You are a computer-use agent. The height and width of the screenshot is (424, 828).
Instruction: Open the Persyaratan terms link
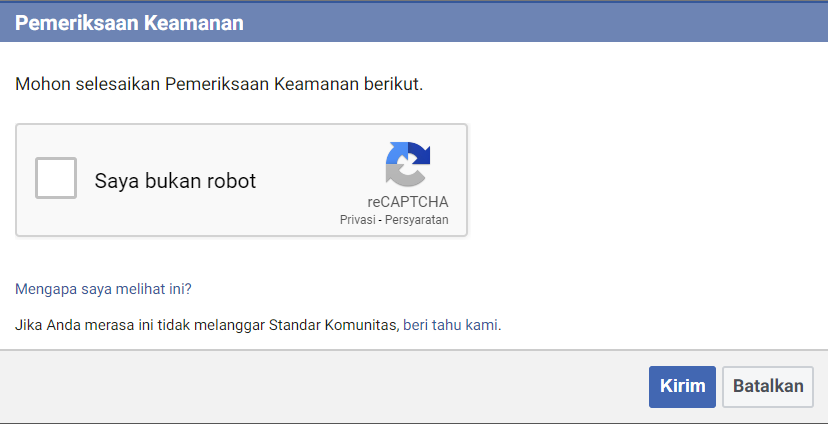click(x=417, y=220)
